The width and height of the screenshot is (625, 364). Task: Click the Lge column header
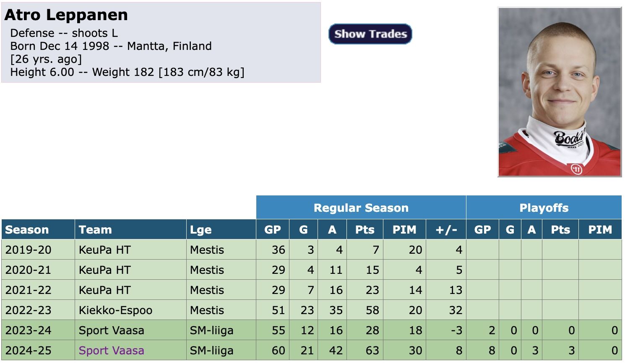pyautogui.click(x=201, y=230)
